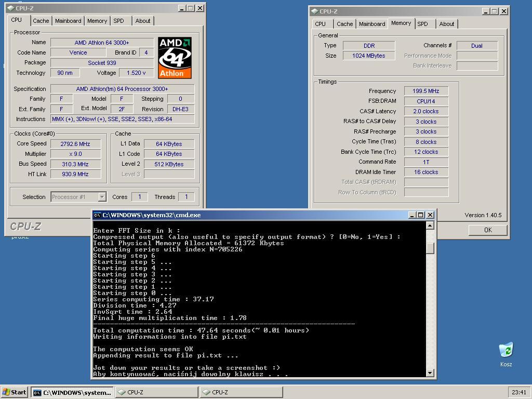
Task: Select Memory tab in right CPU-Z window
Action: (401, 23)
